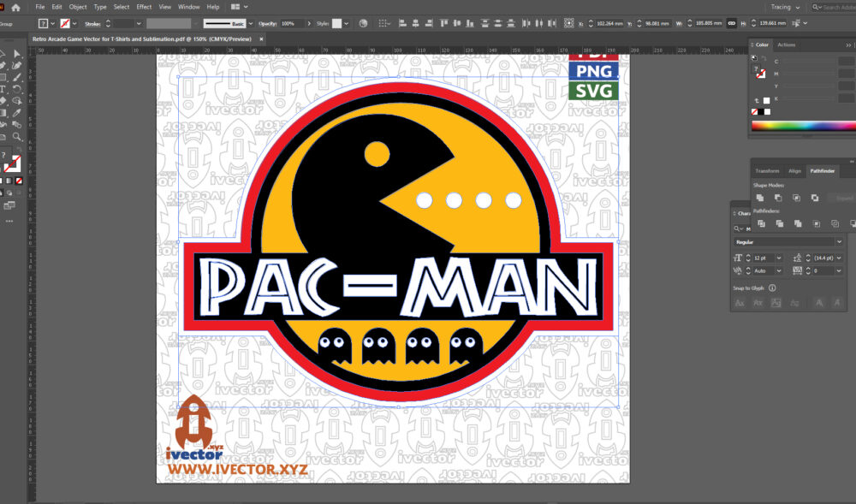Go to the Home screen icon
This screenshot has width=856, height=504.
15,7
